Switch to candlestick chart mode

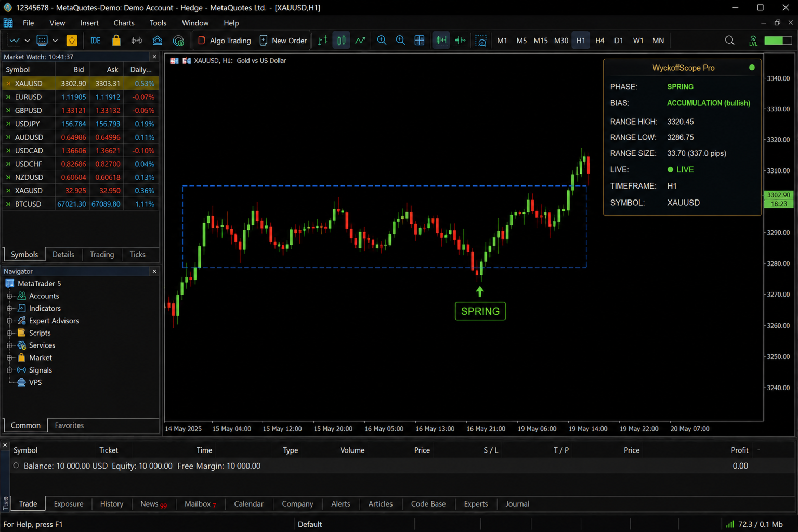coord(342,41)
